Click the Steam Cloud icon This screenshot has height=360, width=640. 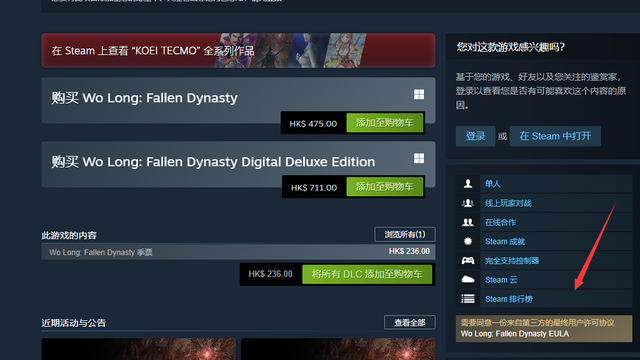click(x=468, y=280)
